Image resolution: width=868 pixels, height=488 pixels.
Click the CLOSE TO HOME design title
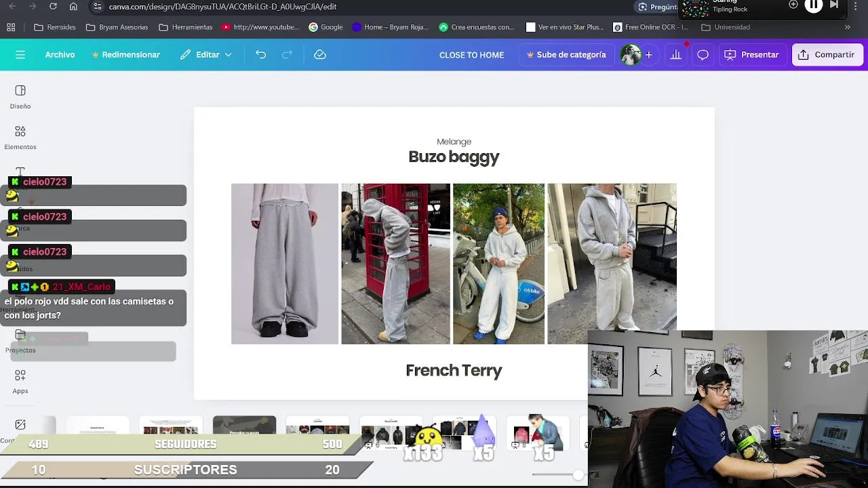coord(471,55)
